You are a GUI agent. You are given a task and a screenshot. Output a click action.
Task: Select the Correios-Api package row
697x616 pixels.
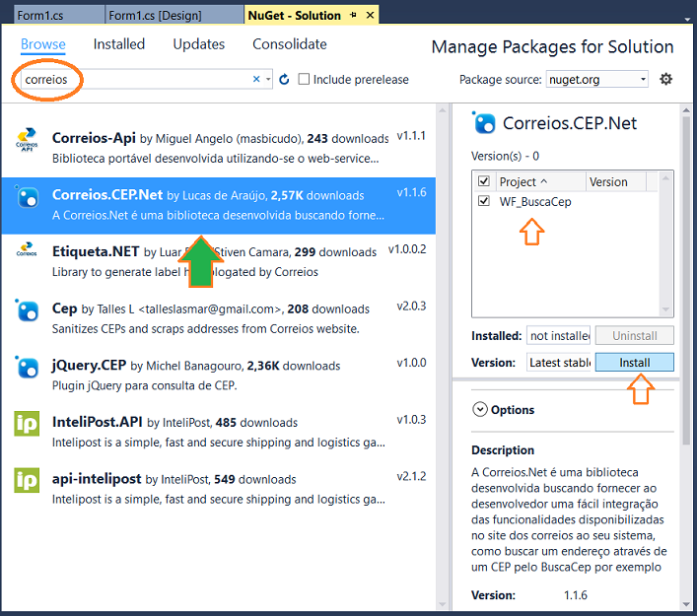point(218,149)
